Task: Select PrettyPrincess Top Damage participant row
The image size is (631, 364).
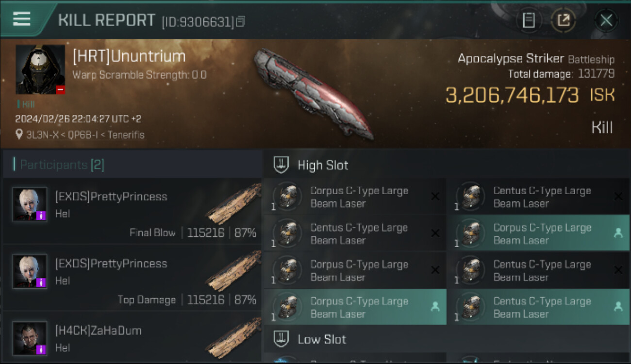Action: pyautogui.click(x=132, y=278)
